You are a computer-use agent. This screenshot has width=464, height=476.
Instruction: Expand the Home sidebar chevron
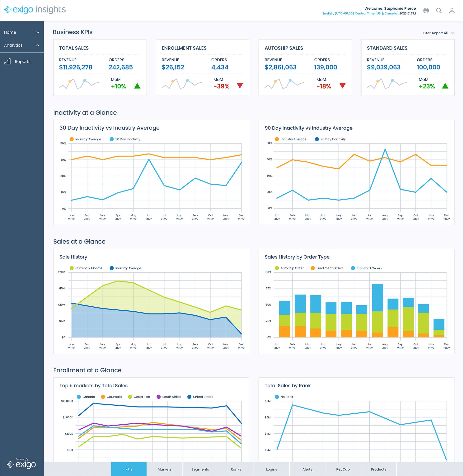click(38, 32)
